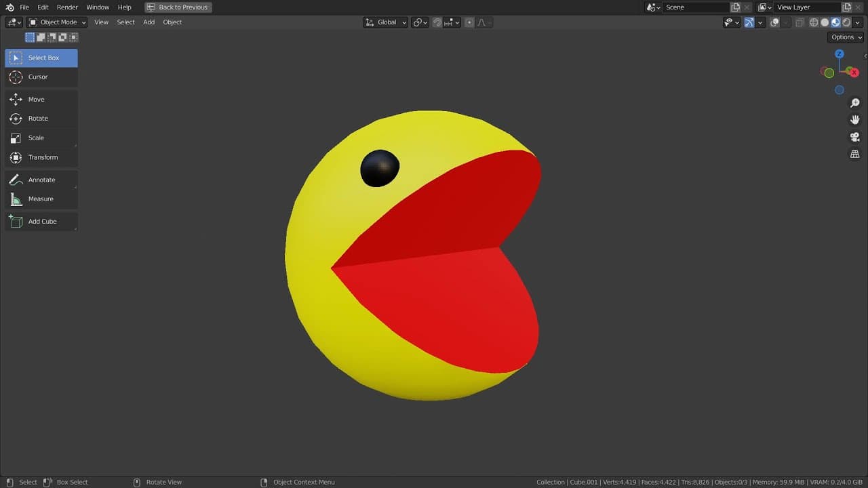
Task: Open the object visibility and selectability dropdown
Action: point(732,22)
